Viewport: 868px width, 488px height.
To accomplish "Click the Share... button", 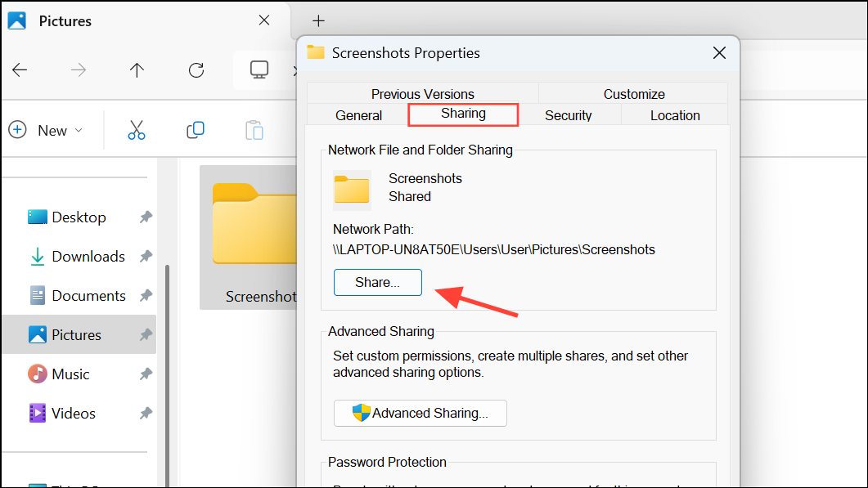I will 377,282.
